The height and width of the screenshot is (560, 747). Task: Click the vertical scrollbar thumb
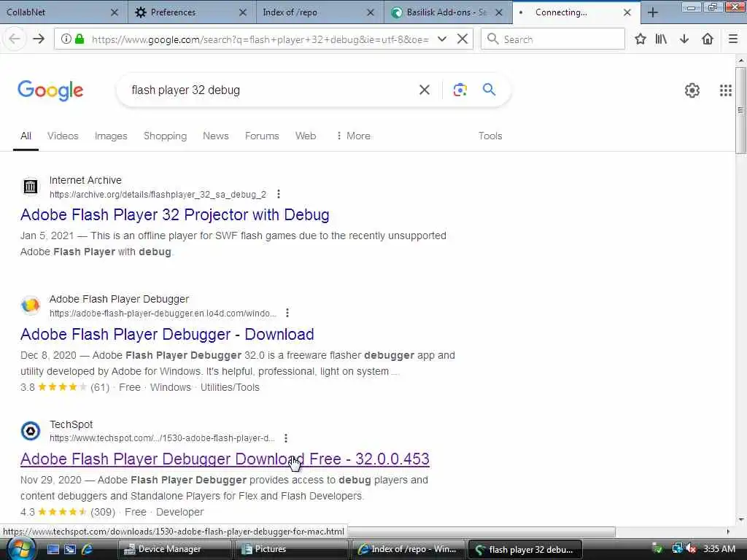(740, 110)
